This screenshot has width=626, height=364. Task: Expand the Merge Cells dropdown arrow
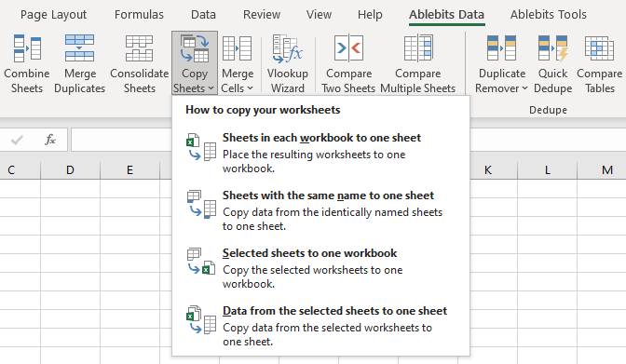click(250, 88)
